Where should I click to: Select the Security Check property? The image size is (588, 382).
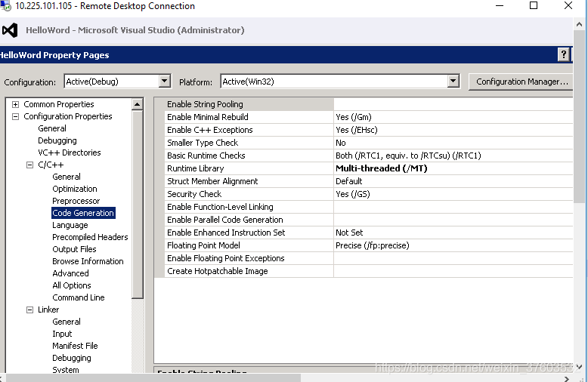tap(249, 194)
